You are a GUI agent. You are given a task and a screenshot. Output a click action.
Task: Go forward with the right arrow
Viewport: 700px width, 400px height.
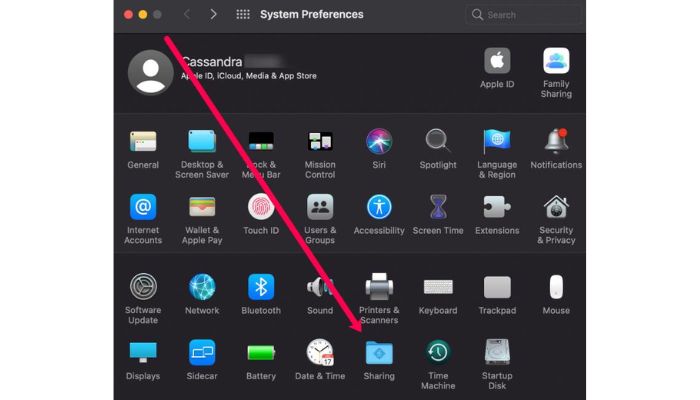(213, 14)
